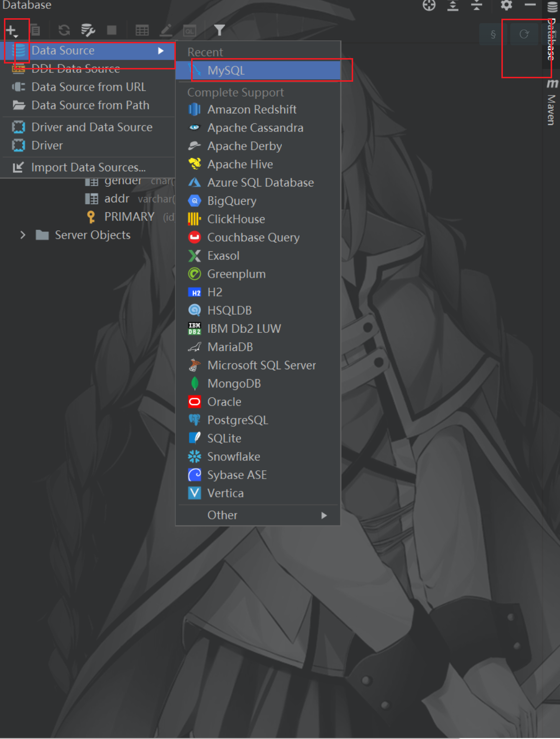The height and width of the screenshot is (739, 560).
Task: Expand the Server Objects folder chevron
Action: tap(23, 235)
